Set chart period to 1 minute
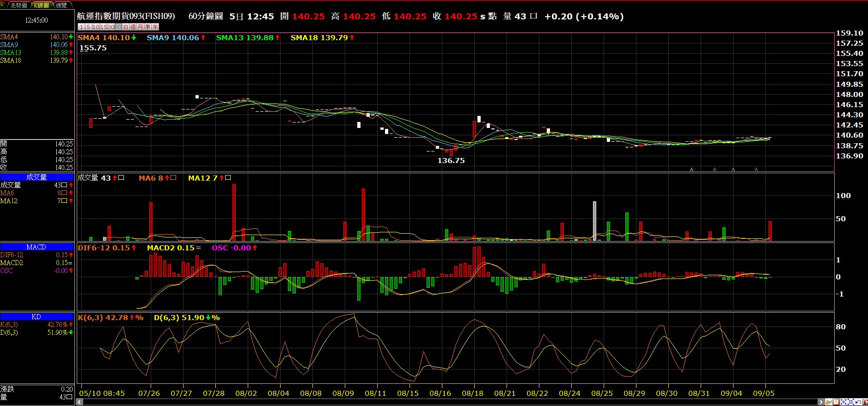868x406 pixels. [81, 27]
